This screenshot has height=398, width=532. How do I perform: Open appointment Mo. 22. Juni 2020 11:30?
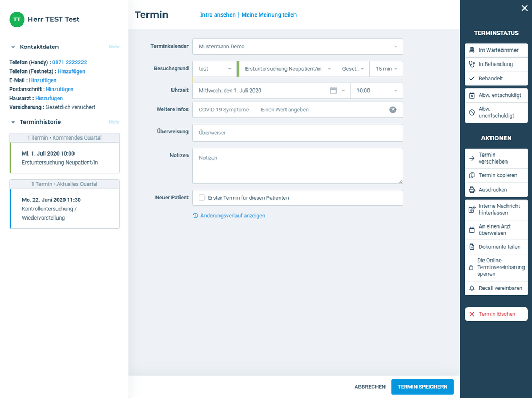pyautogui.click(x=64, y=208)
